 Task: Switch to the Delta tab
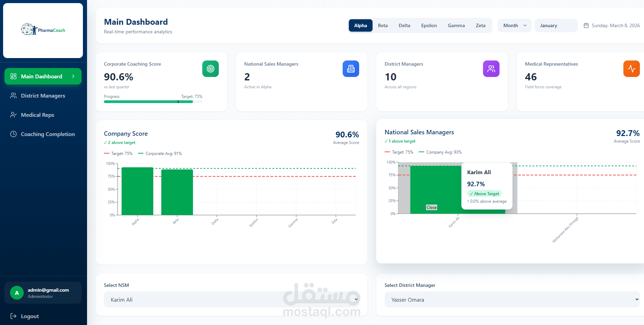tap(405, 25)
